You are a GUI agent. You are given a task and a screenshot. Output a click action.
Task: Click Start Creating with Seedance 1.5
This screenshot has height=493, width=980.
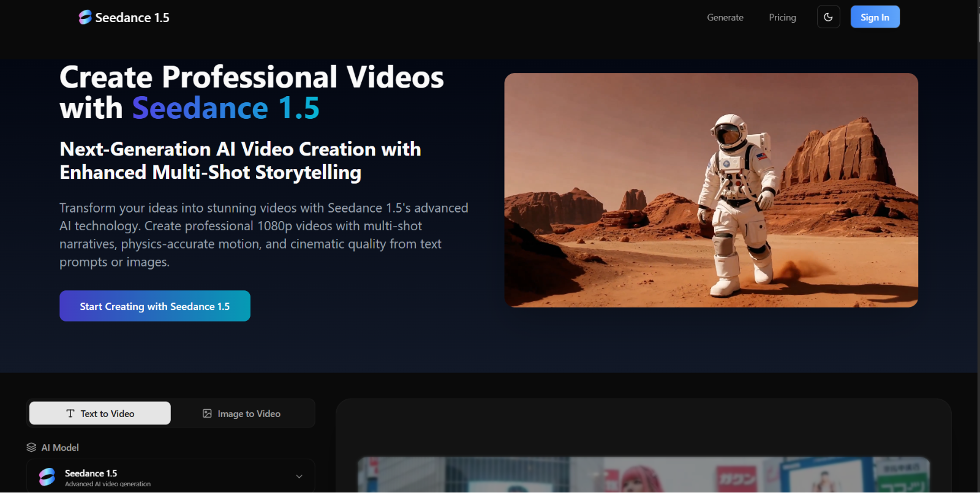(x=154, y=306)
